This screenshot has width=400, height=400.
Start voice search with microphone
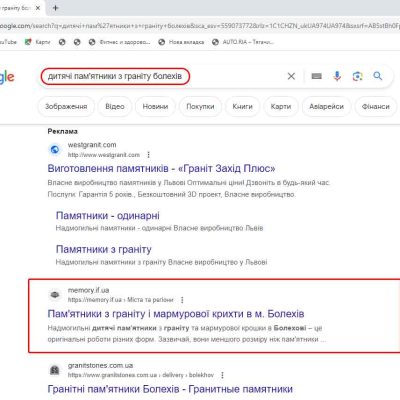tap(337, 76)
